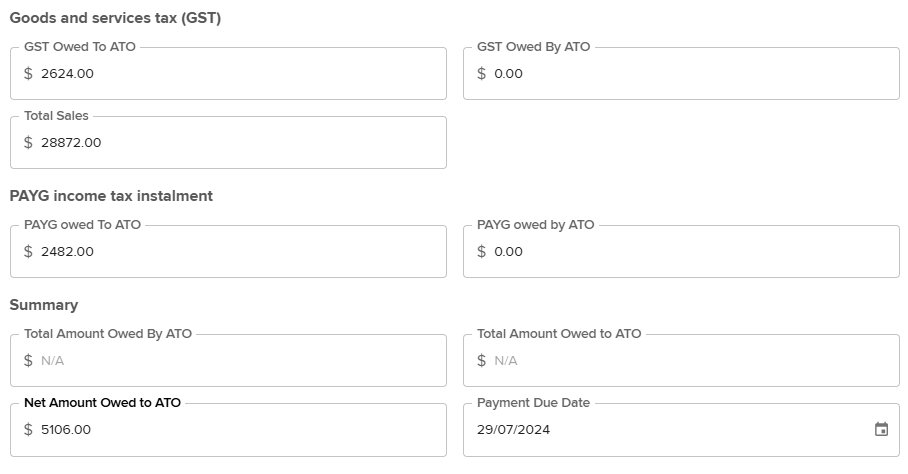This screenshot has height=474, width=908.
Task: Click the Net Amount Owed to ATO value 5106.00
Action: pyautogui.click(x=66, y=429)
